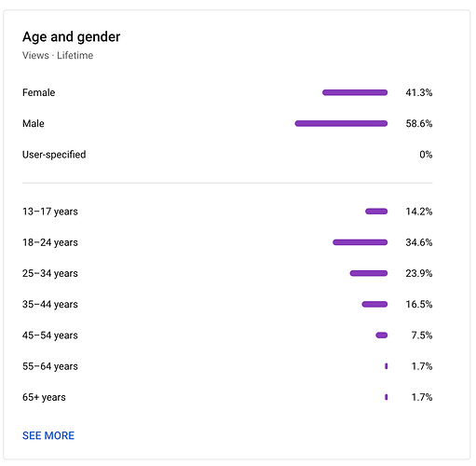Click the User-specified 0% value

click(x=426, y=155)
